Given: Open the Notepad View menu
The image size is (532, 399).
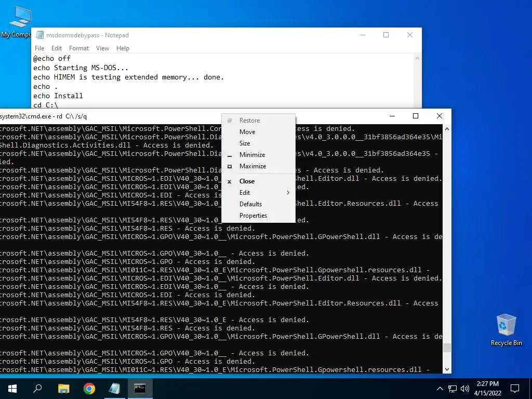Looking at the screenshot, I should 102,48.
